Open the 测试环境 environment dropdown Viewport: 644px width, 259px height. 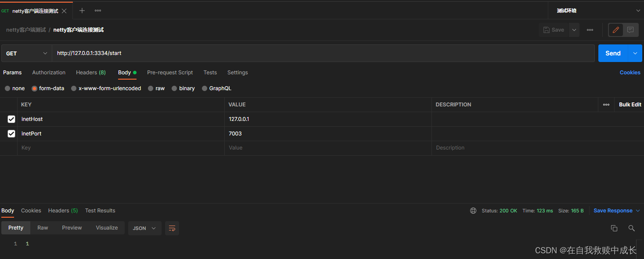(596, 11)
